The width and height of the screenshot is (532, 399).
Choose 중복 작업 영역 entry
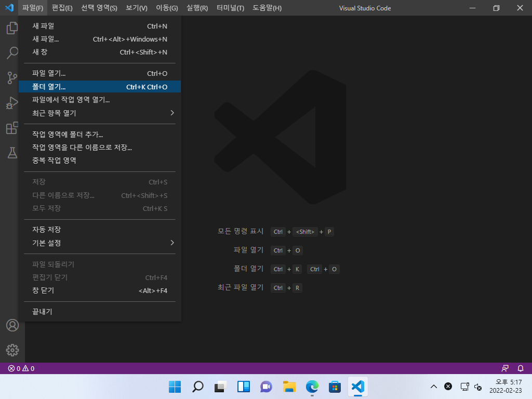tap(100, 160)
